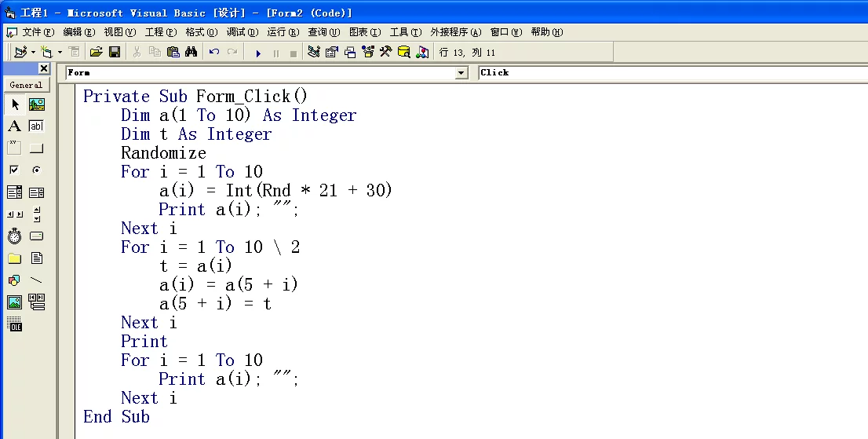Click the Find binoculars icon

pos(191,52)
